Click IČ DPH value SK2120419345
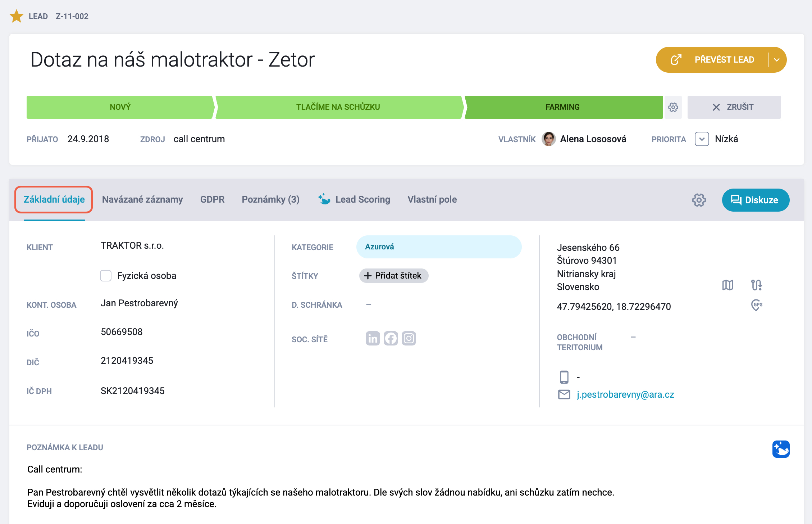The height and width of the screenshot is (524, 812). (133, 391)
